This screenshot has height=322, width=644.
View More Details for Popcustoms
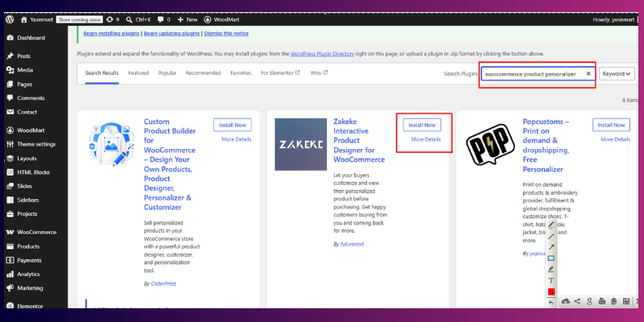tap(615, 139)
